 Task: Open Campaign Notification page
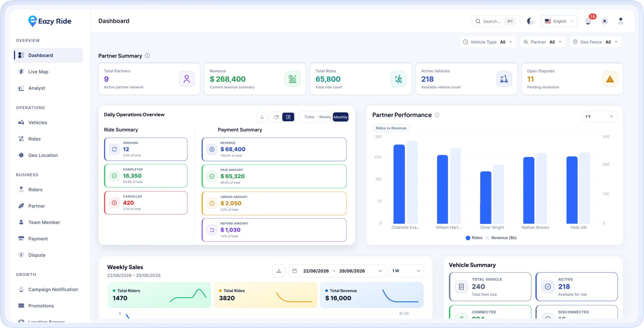(x=48, y=289)
